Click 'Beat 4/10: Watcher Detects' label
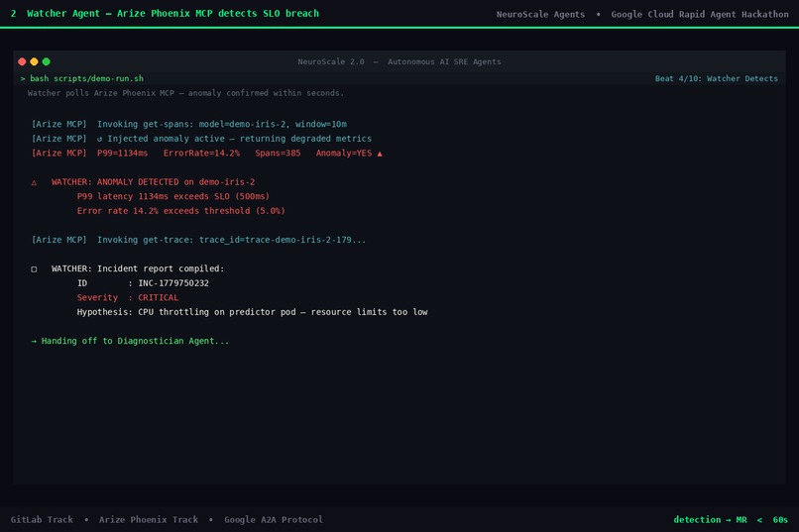 pyautogui.click(x=717, y=78)
